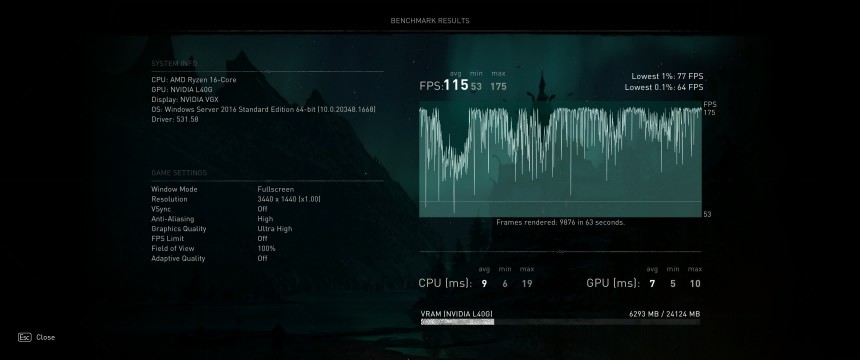Click the Benchmark Results title

coord(430,21)
